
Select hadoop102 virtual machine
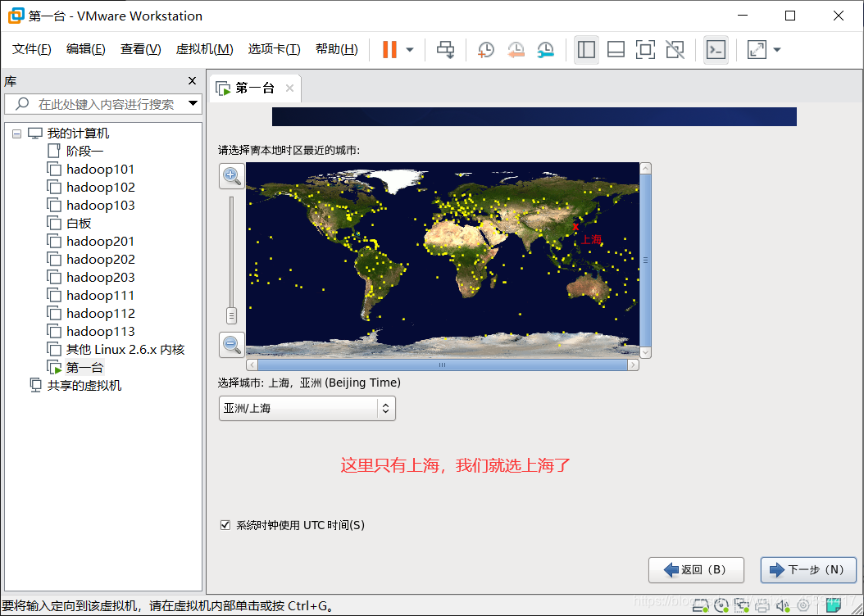coord(100,187)
